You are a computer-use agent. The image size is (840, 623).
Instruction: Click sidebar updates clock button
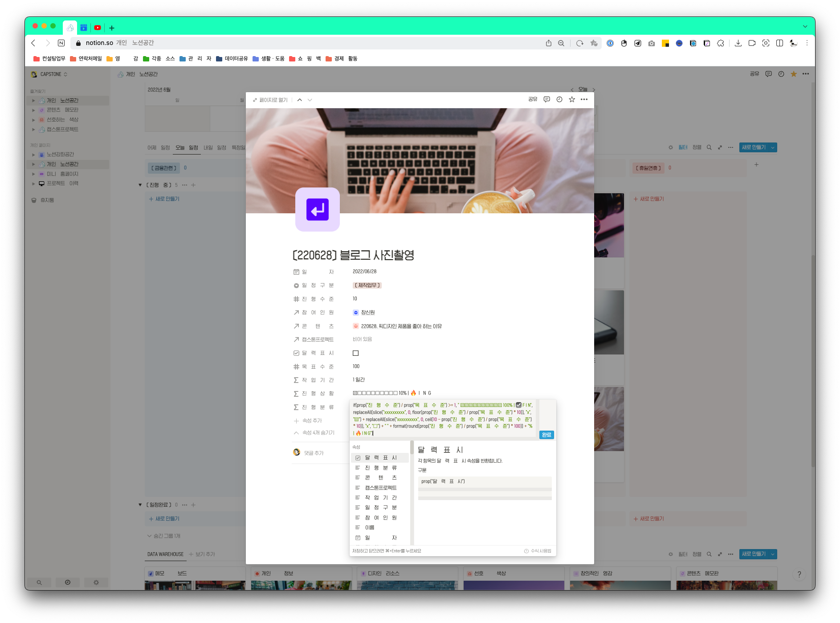pos(68,582)
